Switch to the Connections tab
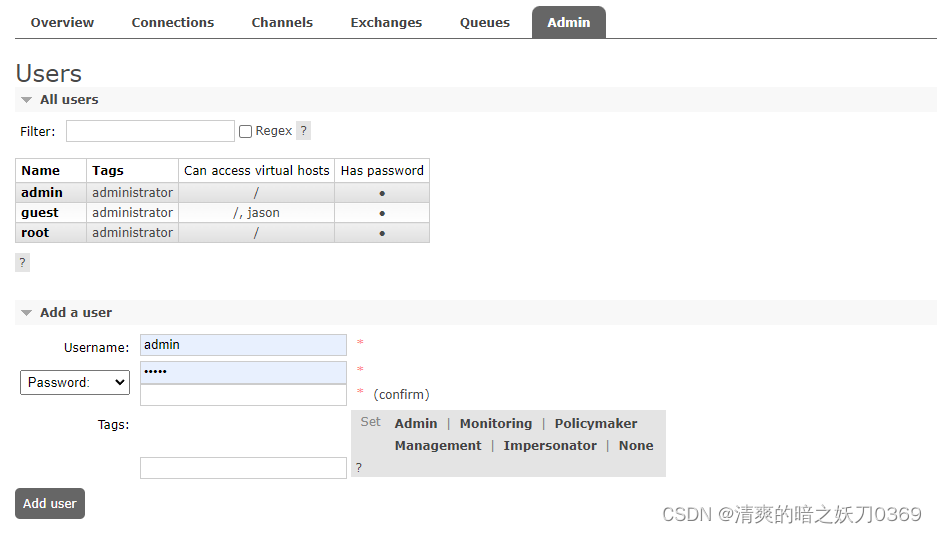This screenshot has width=937, height=533. pyautogui.click(x=173, y=23)
